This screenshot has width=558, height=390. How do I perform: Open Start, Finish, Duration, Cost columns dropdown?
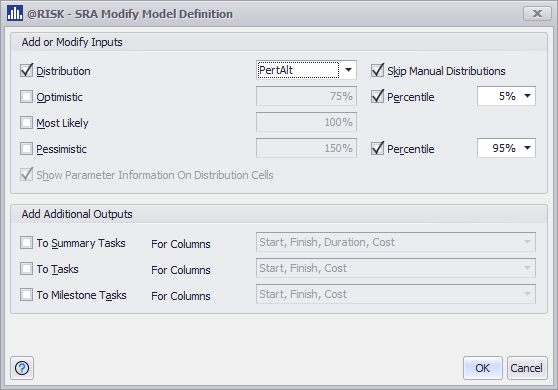pos(396,242)
